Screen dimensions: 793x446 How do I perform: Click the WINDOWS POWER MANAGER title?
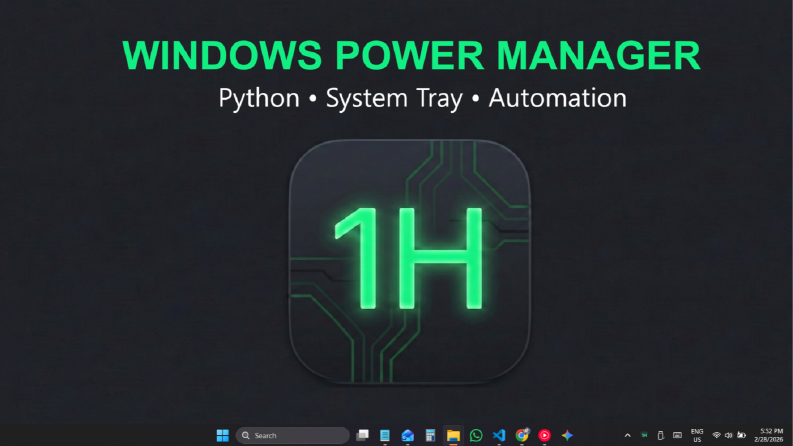click(411, 55)
